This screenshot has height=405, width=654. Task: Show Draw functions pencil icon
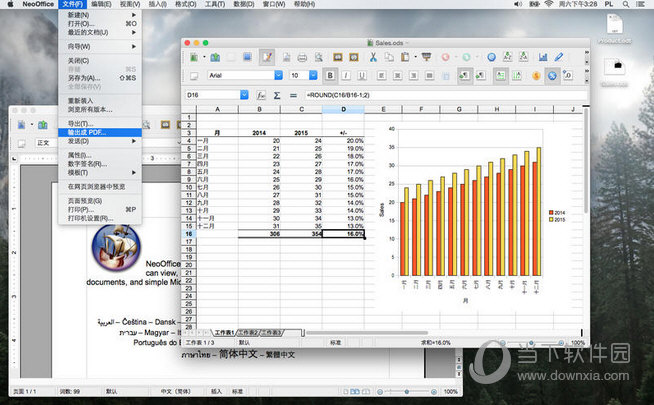tap(559, 57)
